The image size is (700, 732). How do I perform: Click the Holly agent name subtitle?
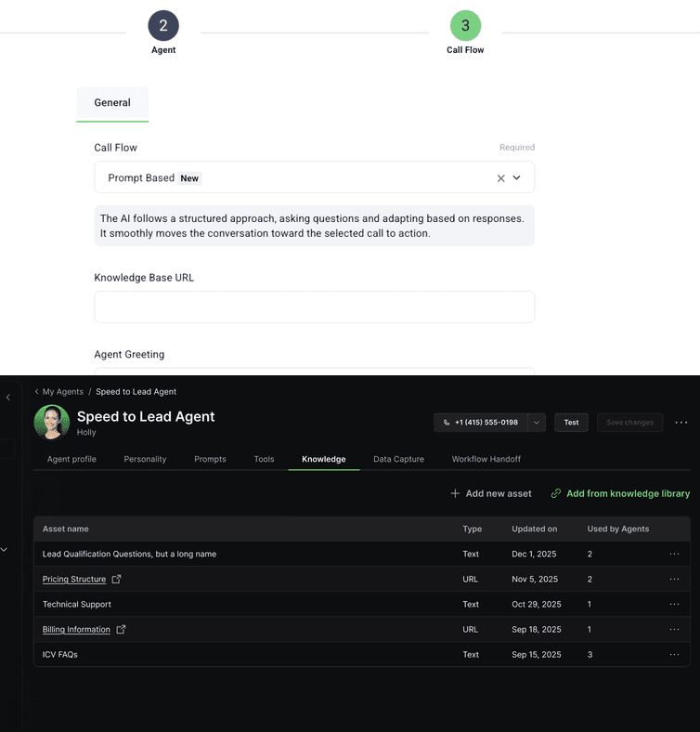[86, 432]
